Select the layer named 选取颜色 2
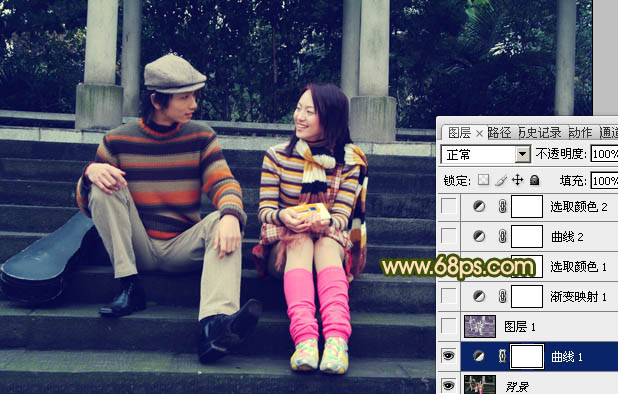Image resolution: width=618 pixels, height=394 pixels. [x=579, y=206]
